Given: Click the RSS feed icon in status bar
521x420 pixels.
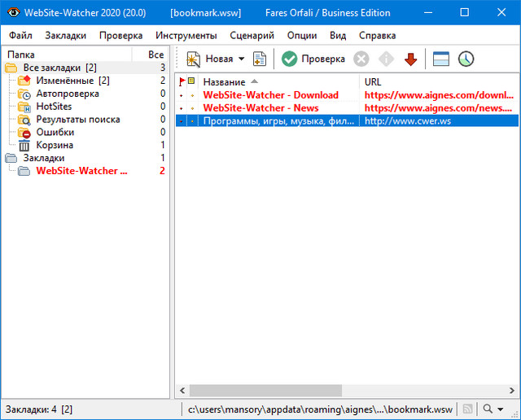Looking at the screenshot, I should (x=467, y=409).
